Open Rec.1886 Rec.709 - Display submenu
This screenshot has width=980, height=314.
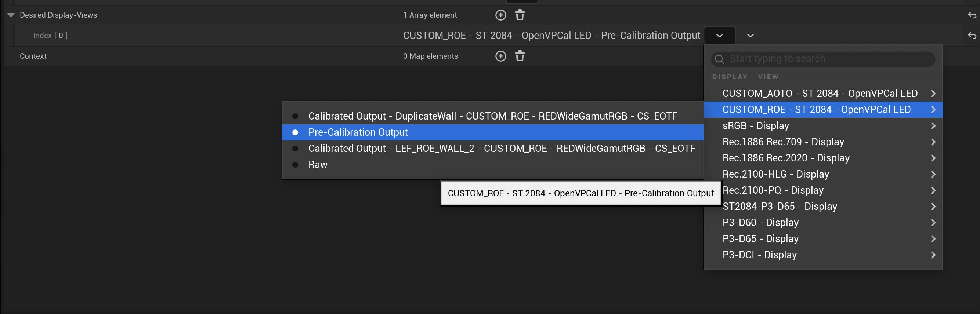click(x=823, y=142)
